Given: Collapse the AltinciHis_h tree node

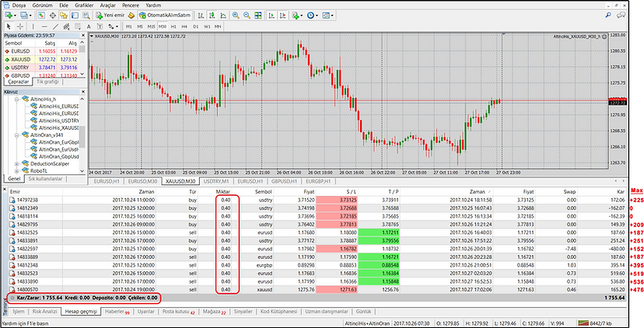Looking at the screenshot, I should tap(17, 99).
